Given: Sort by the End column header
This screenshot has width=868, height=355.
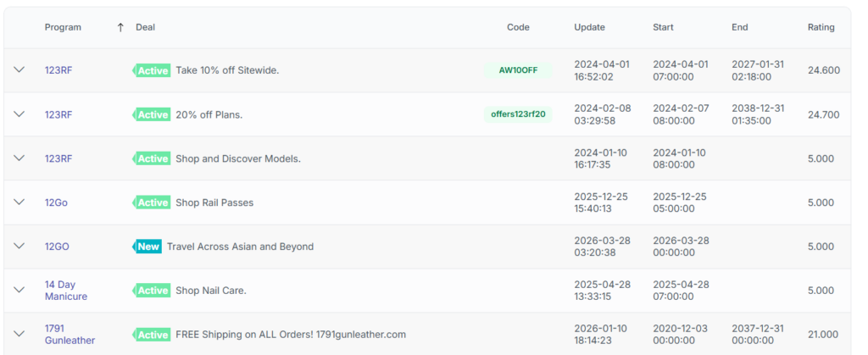Looking at the screenshot, I should [740, 27].
